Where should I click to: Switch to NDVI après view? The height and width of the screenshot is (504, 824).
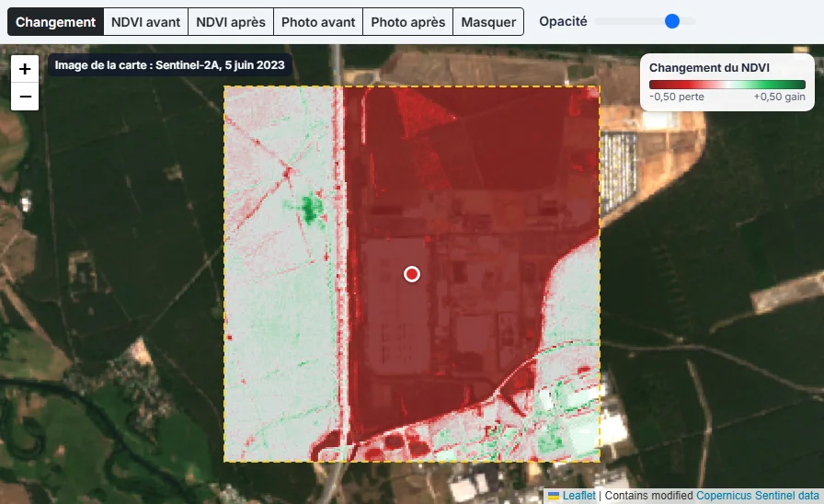(231, 22)
